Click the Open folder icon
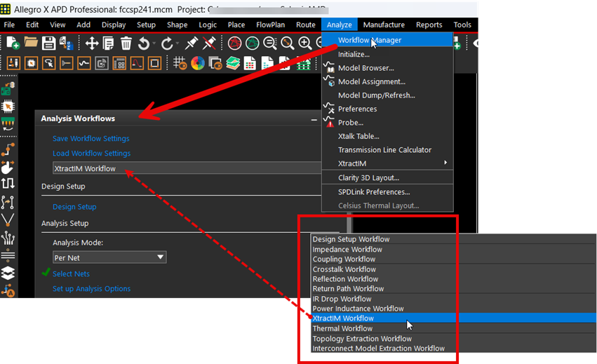 (x=31, y=43)
